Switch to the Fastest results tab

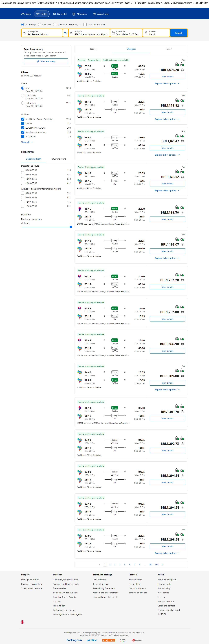169,49
